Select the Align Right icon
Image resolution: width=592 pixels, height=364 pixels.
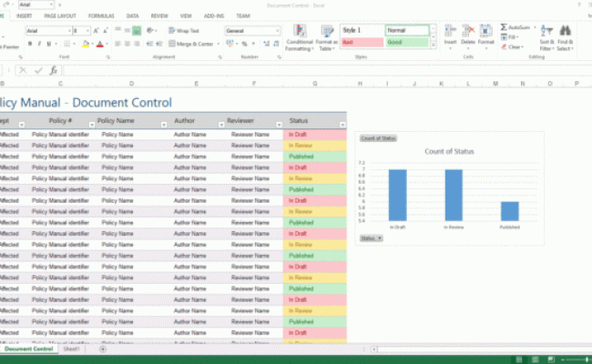point(137,44)
